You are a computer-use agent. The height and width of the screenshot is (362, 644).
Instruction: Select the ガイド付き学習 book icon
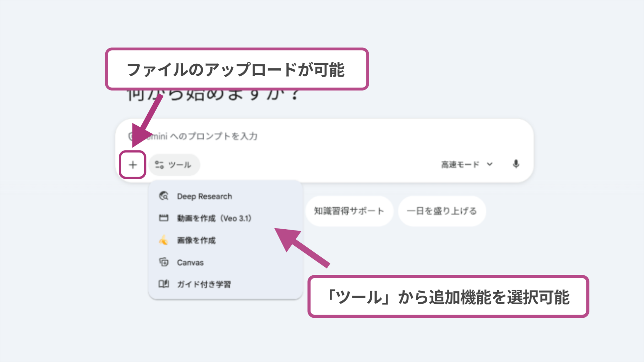(x=164, y=284)
